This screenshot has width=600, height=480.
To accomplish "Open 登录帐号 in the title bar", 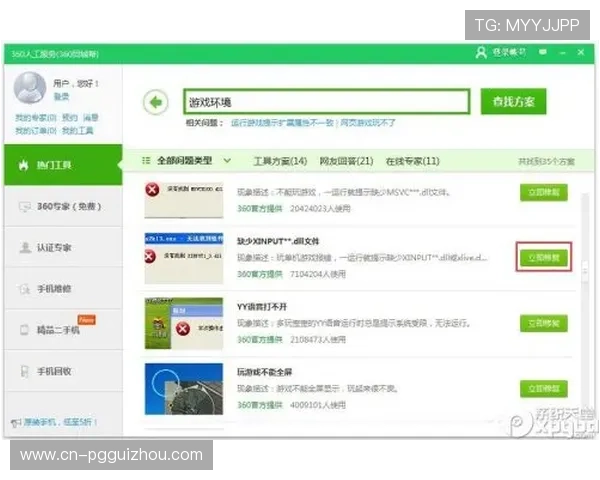I will click(501, 52).
